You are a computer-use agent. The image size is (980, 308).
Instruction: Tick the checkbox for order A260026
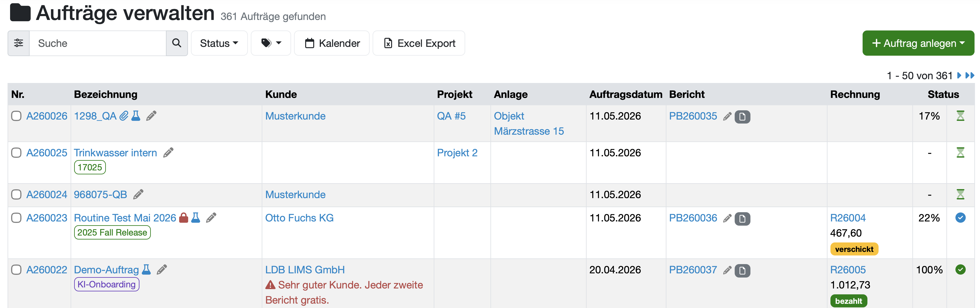(16, 116)
